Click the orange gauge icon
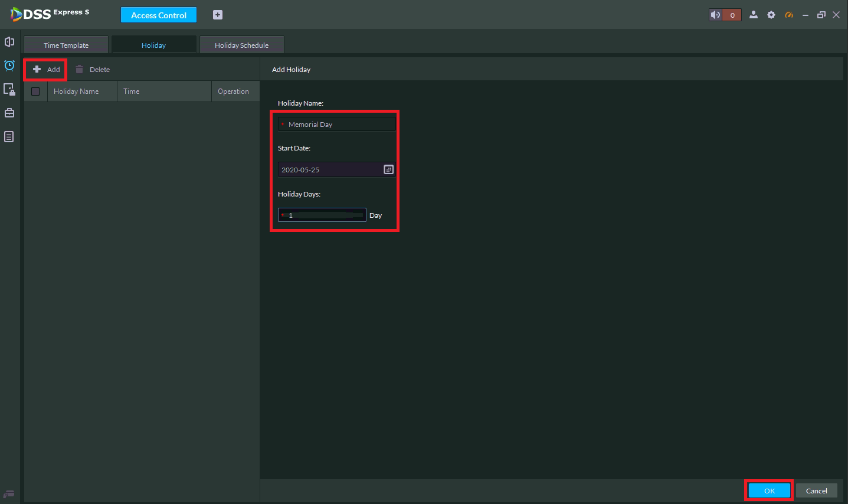The width and height of the screenshot is (848, 504). [789, 15]
